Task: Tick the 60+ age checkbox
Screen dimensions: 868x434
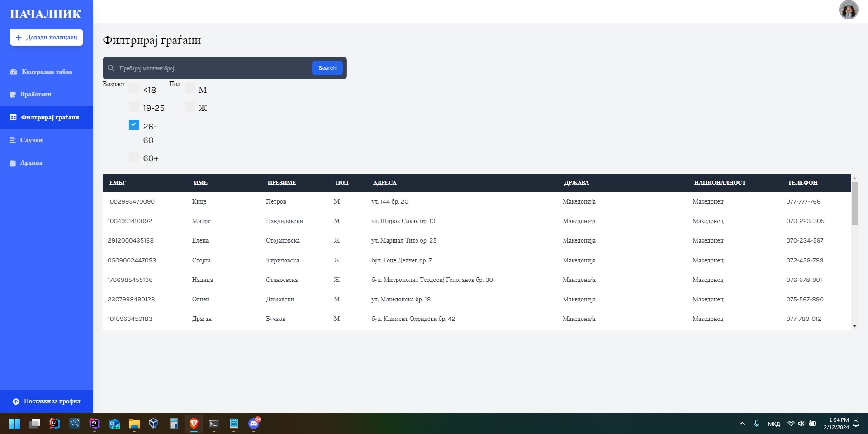Action: tap(134, 157)
